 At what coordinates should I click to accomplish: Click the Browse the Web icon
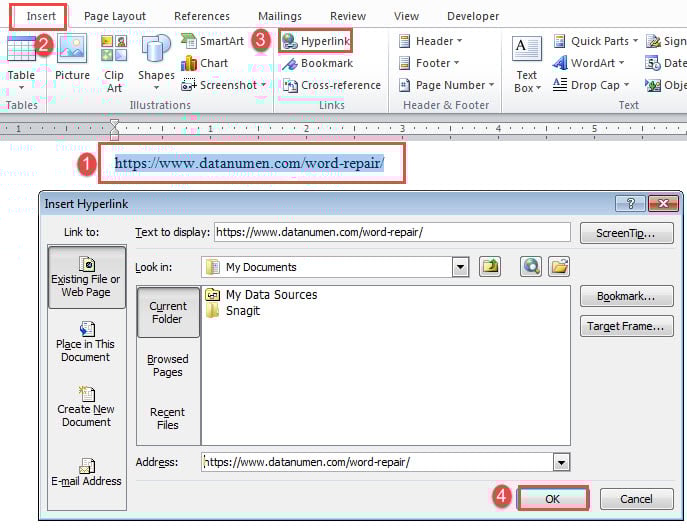pyautogui.click(x=531, y=267)
